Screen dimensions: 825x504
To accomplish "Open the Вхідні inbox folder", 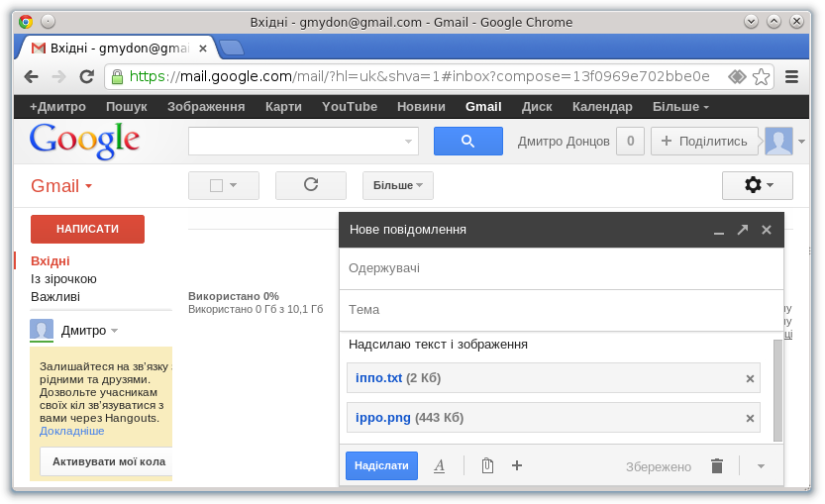I will pyautogui.click(x=50, y=261).
